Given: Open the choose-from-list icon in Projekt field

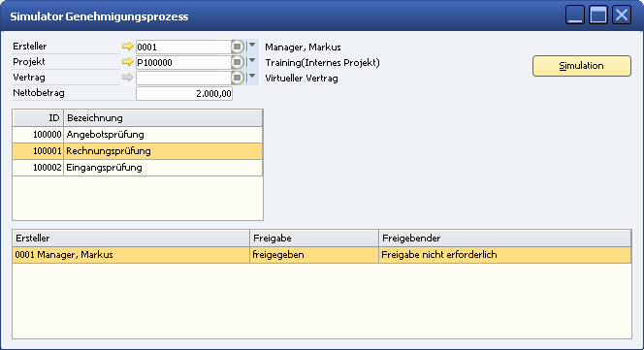Looking at the screenshot, I should 238,62.
